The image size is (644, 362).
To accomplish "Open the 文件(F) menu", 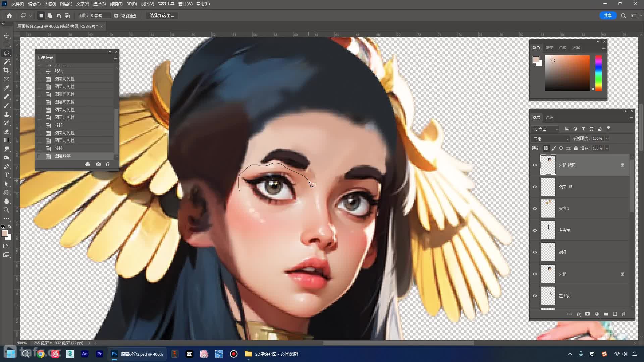I will [18, 4].
